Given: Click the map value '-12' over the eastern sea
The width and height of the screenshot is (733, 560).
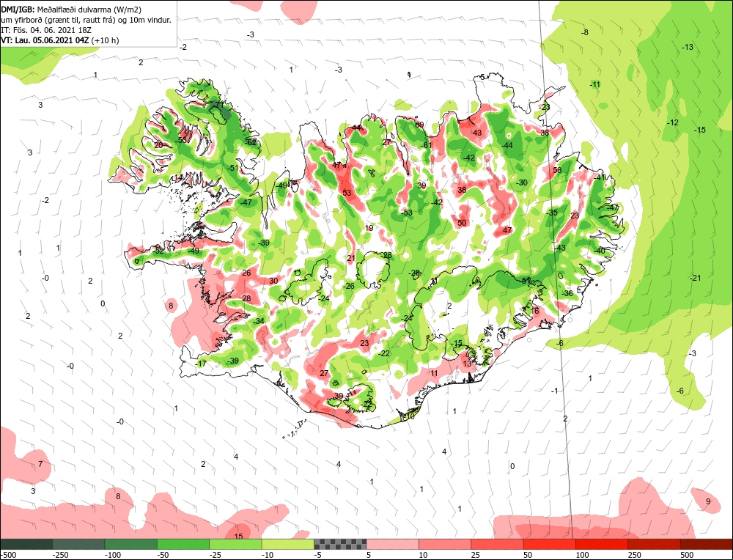Looking at the screenshot, I should [x=673, y=123].
